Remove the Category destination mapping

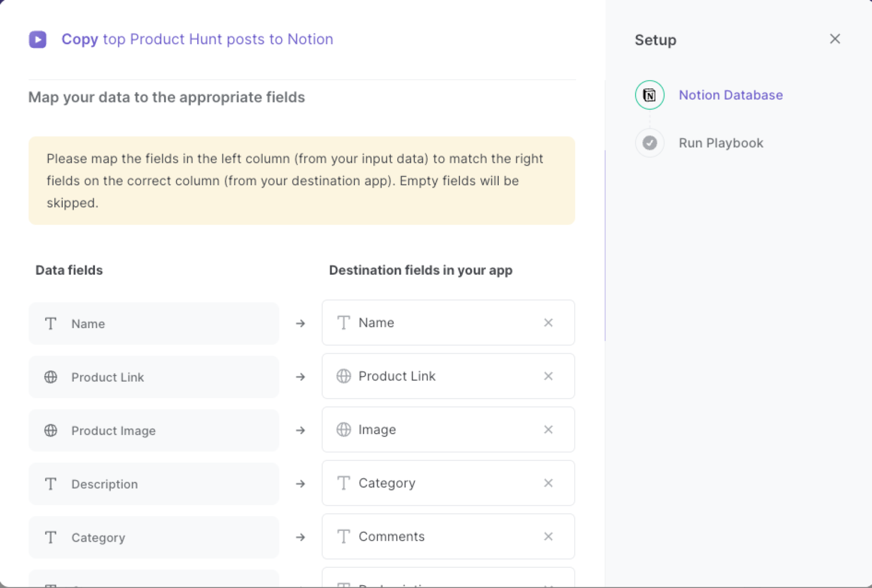pyautogui.click(x=548, y=483)
